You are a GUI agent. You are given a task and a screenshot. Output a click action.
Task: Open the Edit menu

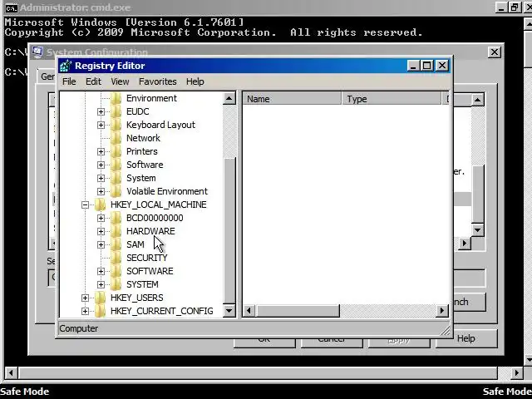(93, 81)
